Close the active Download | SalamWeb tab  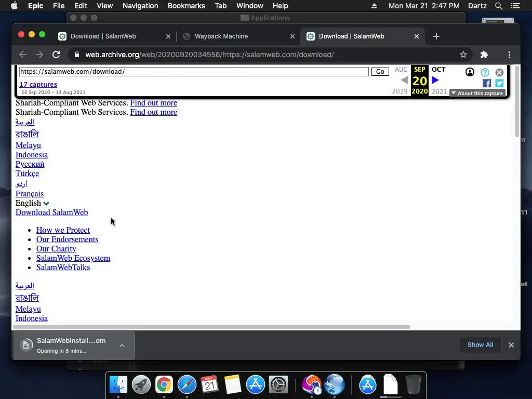[417, 36]
